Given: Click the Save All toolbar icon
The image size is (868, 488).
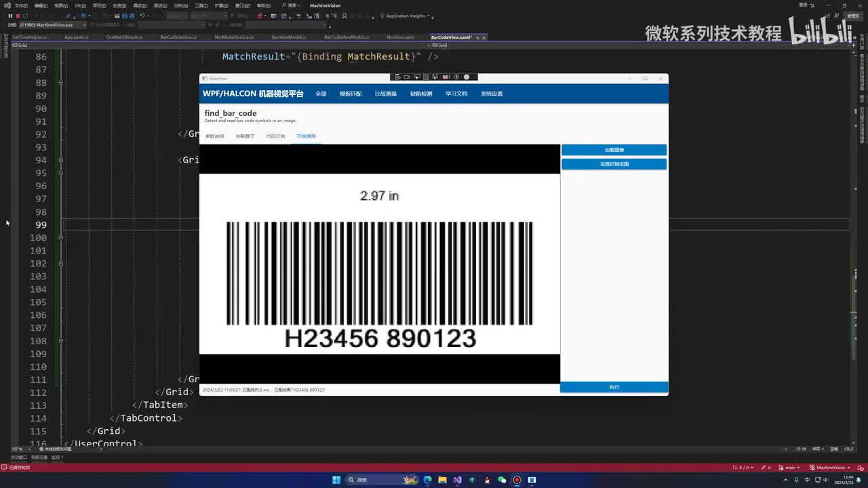Looking at the screenshot, I should pos(133,16).
